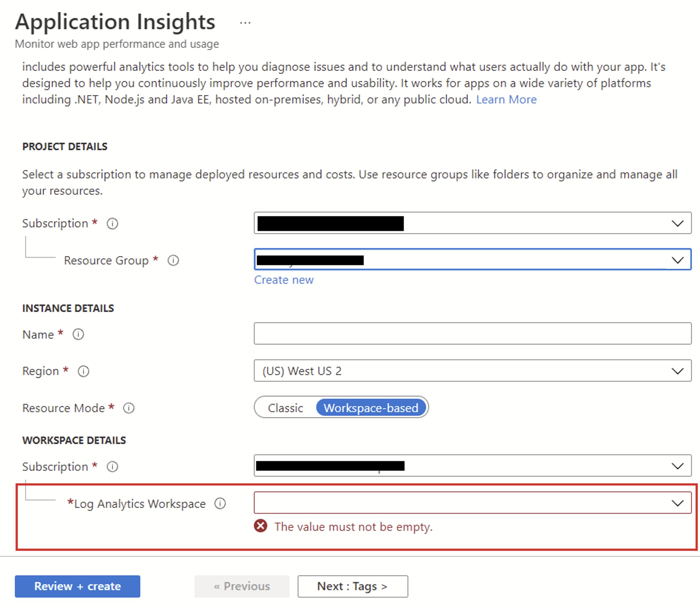Click the Previous button

coord(242,586)
